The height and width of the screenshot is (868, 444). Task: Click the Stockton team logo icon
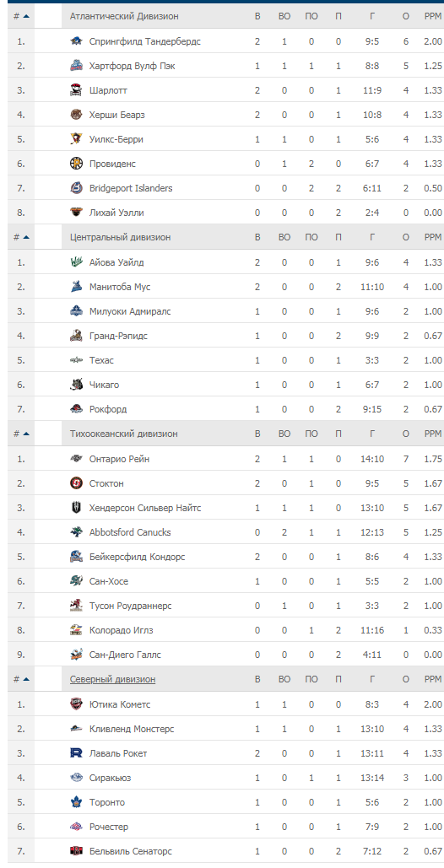76,484
